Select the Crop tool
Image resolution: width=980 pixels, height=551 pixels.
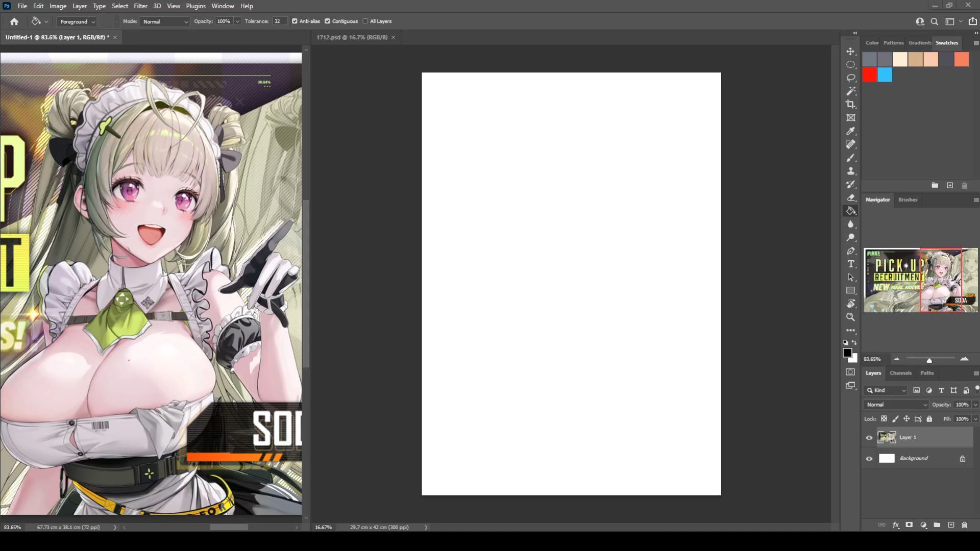[850, 105]
